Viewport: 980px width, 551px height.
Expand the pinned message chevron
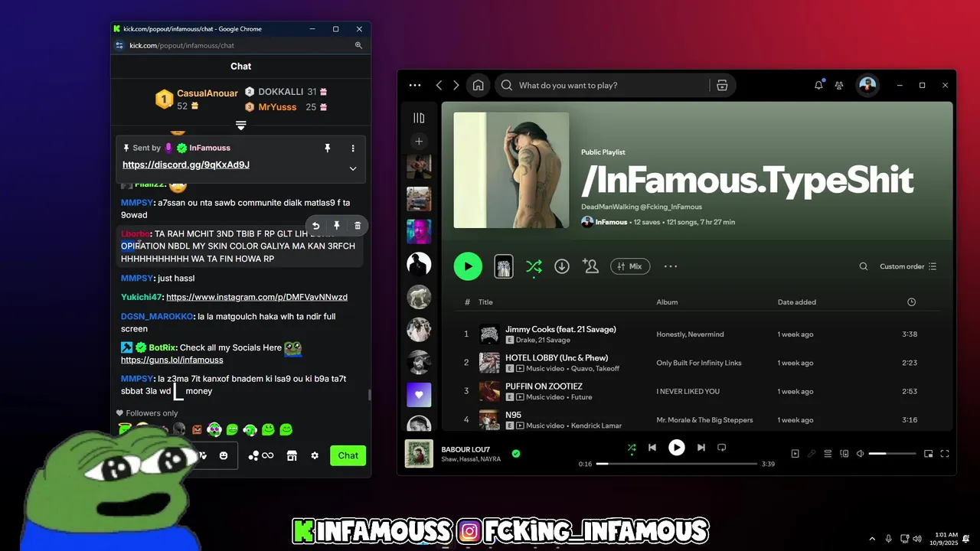pyautogui.click(x=353, y=168)
